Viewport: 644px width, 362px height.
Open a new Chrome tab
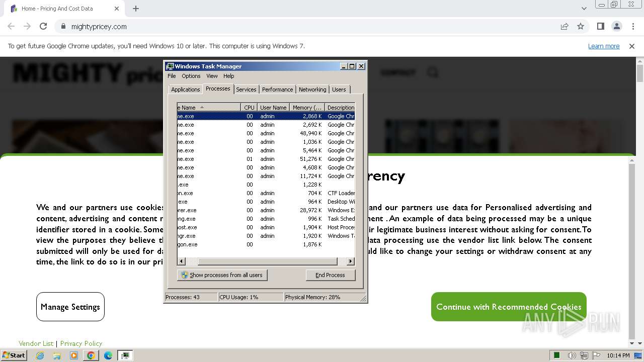click(136, 9)
